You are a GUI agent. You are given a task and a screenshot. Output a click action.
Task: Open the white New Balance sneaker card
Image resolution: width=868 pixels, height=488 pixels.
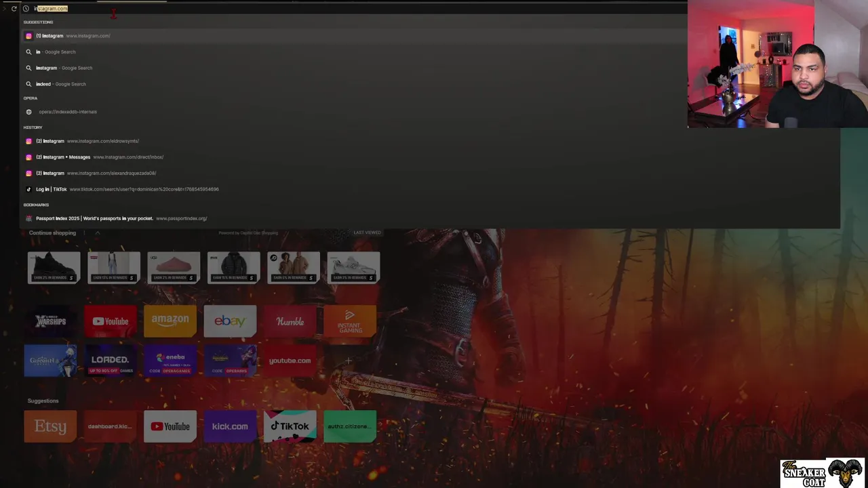point(353,267)
